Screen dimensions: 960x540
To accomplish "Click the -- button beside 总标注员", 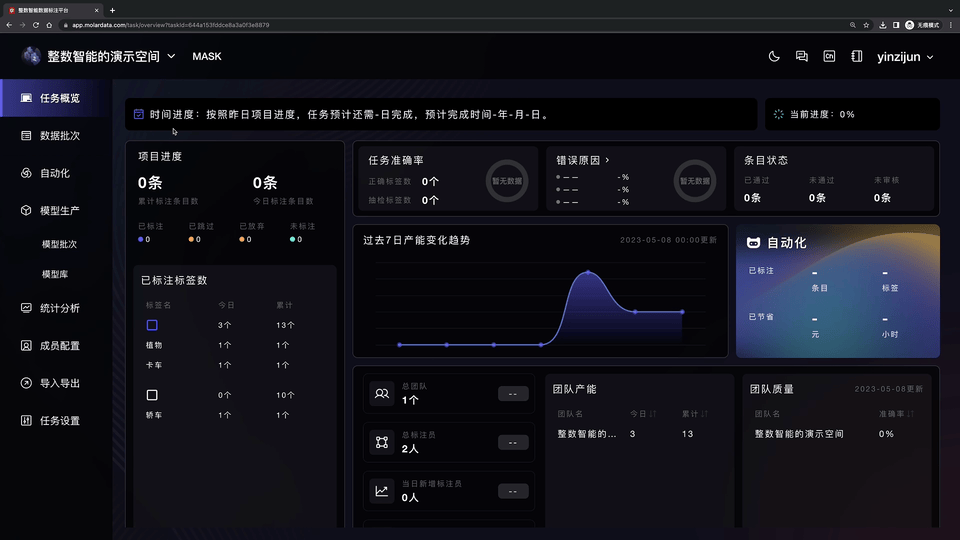I will coord(513,443).
